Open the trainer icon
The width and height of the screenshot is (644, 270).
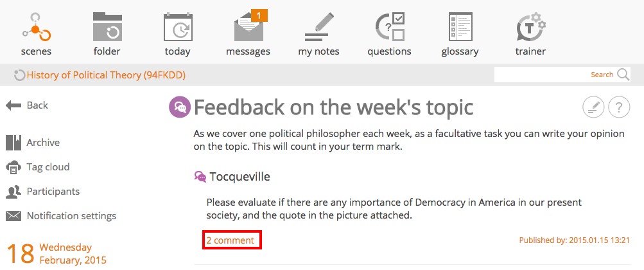click(530, 27)
